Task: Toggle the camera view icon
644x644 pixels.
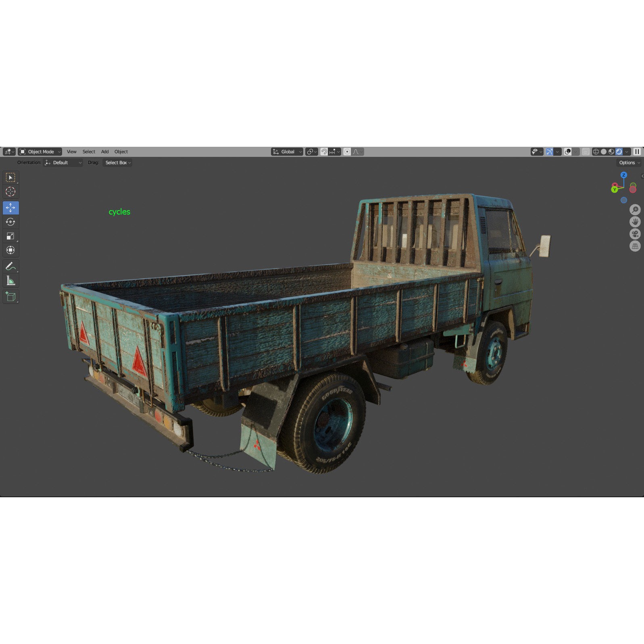Action: click(635, 234)
